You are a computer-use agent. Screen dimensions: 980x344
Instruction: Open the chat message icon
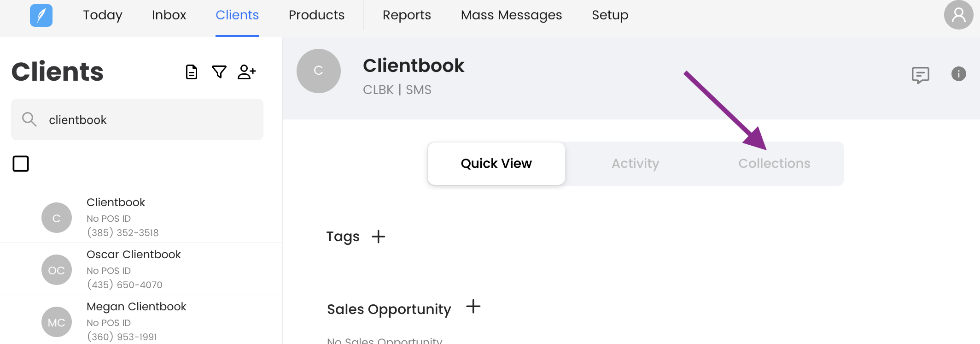point(920,75)
